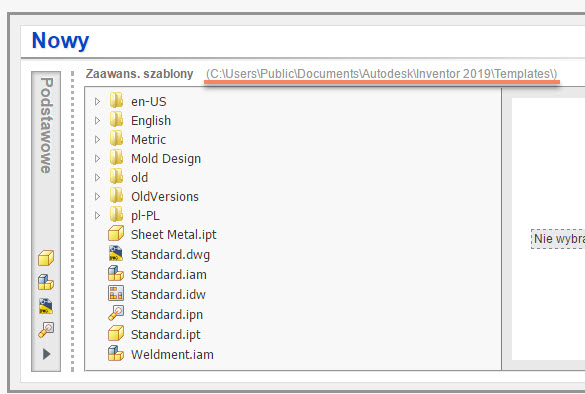Screen dimensions: 585x394
Task: Click the Standard.iam assembly icon
Action: point(116,273)
